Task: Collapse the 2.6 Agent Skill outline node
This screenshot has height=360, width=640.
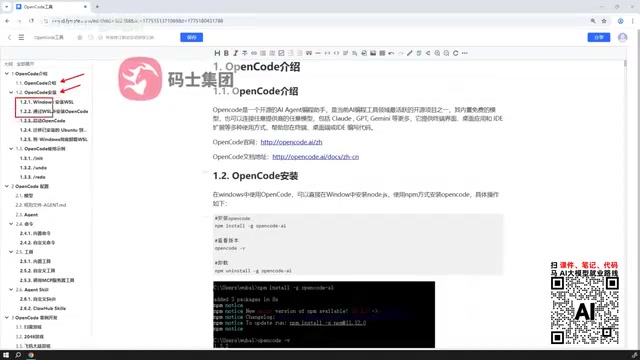Action: [x=11, y=289]
